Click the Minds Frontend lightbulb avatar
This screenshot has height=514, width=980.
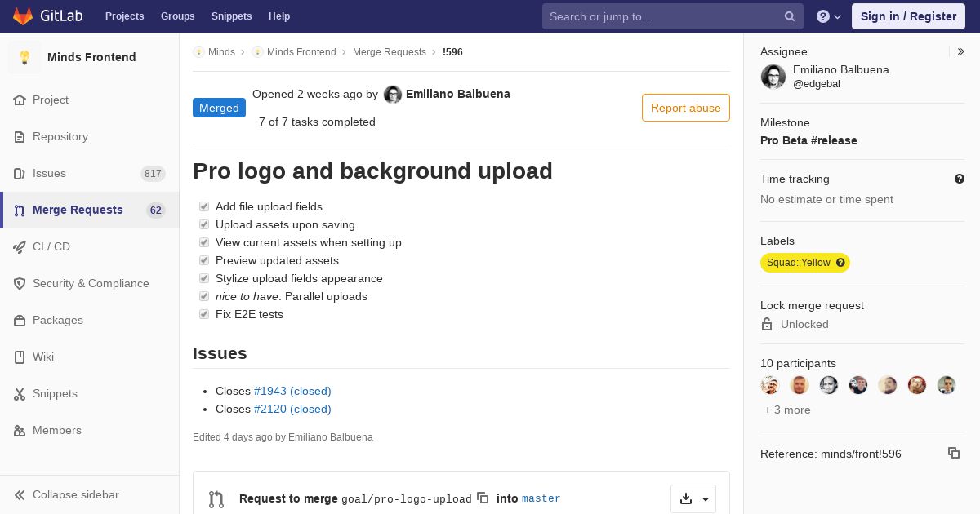(24, 57)
